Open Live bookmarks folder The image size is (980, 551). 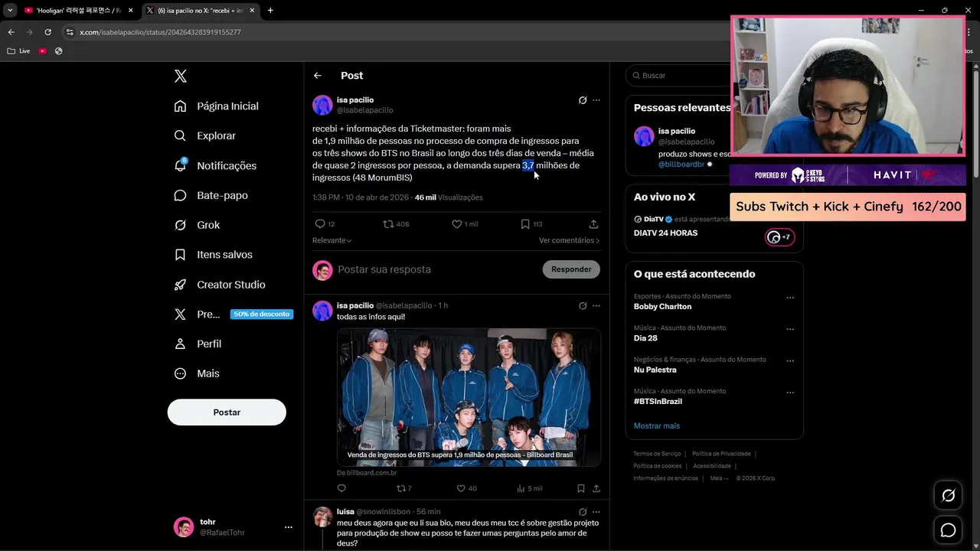[x=18, y=51]
